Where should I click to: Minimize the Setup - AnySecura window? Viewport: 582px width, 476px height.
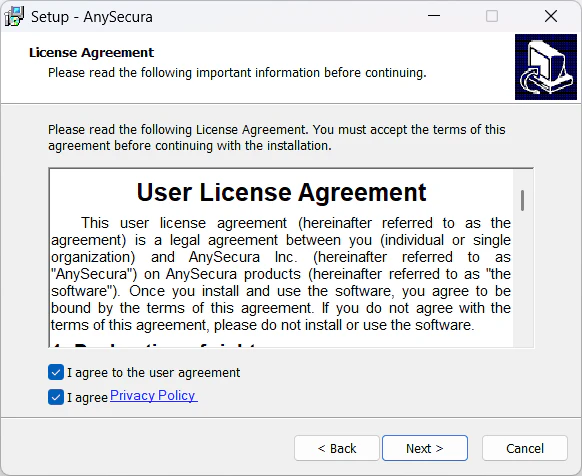pos(434,16)
